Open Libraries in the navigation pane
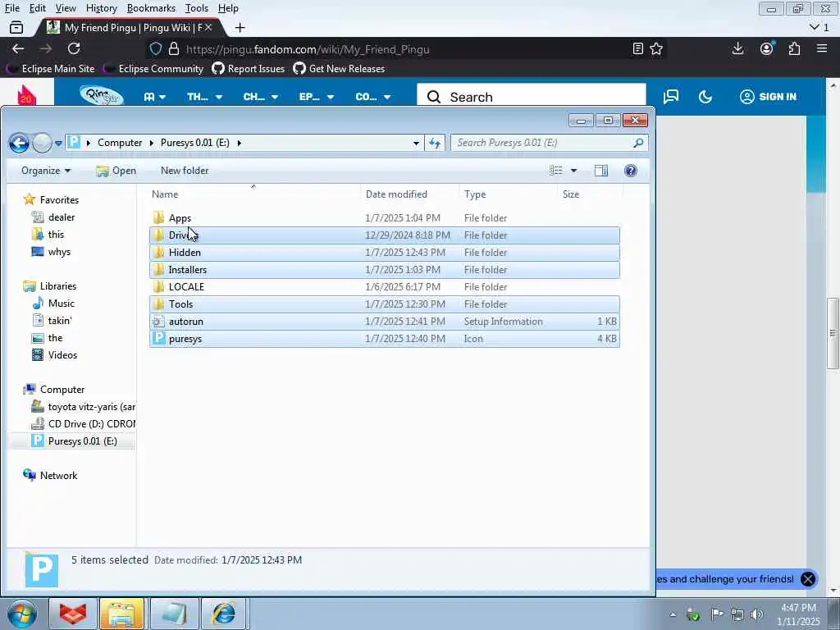The width and height of the screenshot is (840, 630). [x=58, y=286]
